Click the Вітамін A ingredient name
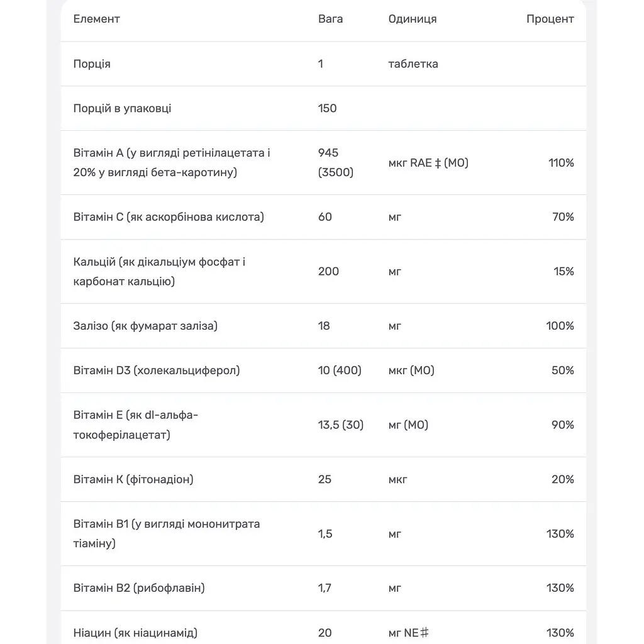644x644 pixels. click(172, 163)
